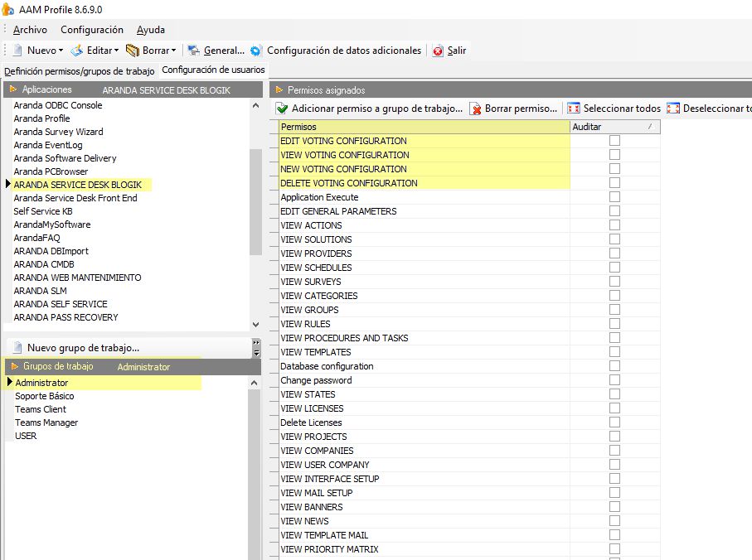Open the Nuevo dropdown in toolbar
Viewport: 752px width, 560px height.
point(61,51)
